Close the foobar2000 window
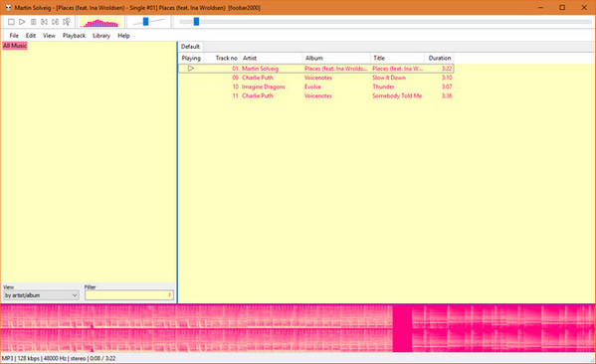Viewport: 596px width, 364px height. (584, 8)
